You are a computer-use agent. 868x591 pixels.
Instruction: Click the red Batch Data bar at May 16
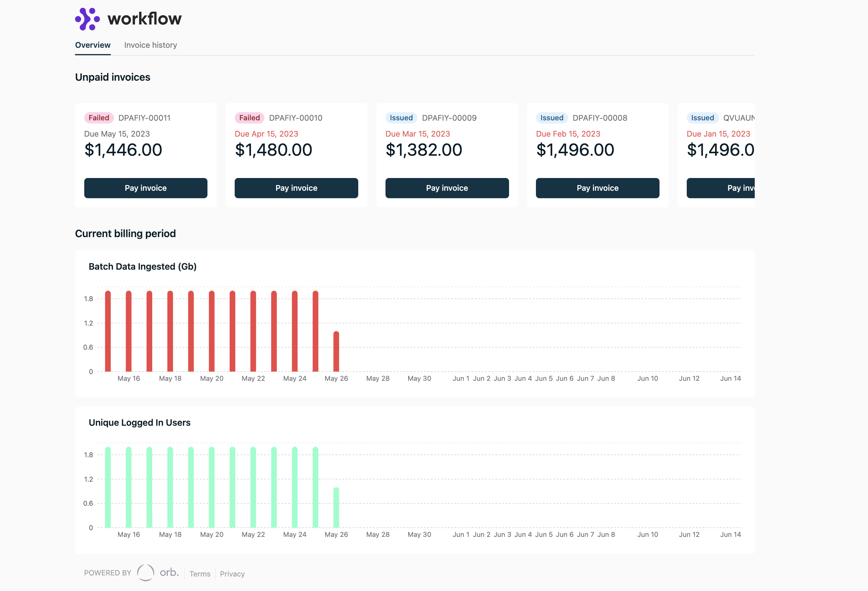129,331
